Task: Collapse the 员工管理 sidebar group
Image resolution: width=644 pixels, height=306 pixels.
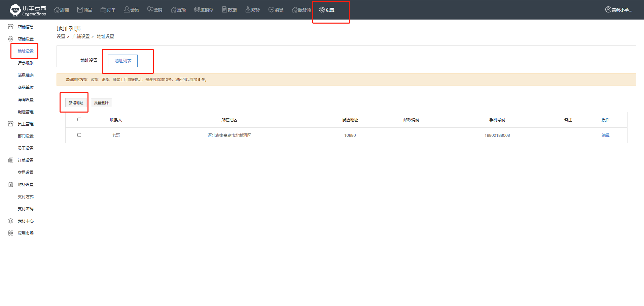Action: point(26,124)
